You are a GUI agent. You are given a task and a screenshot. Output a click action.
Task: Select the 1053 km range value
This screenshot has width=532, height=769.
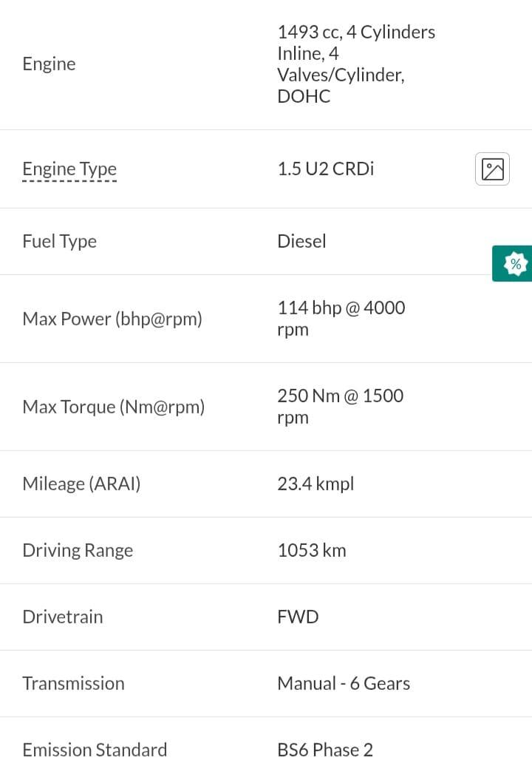[x=312, y=550]
